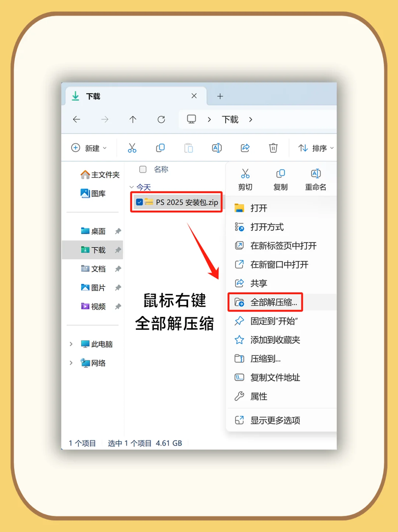
Task: Click the 剪切 icon atop the context menu
Action: 245,173
